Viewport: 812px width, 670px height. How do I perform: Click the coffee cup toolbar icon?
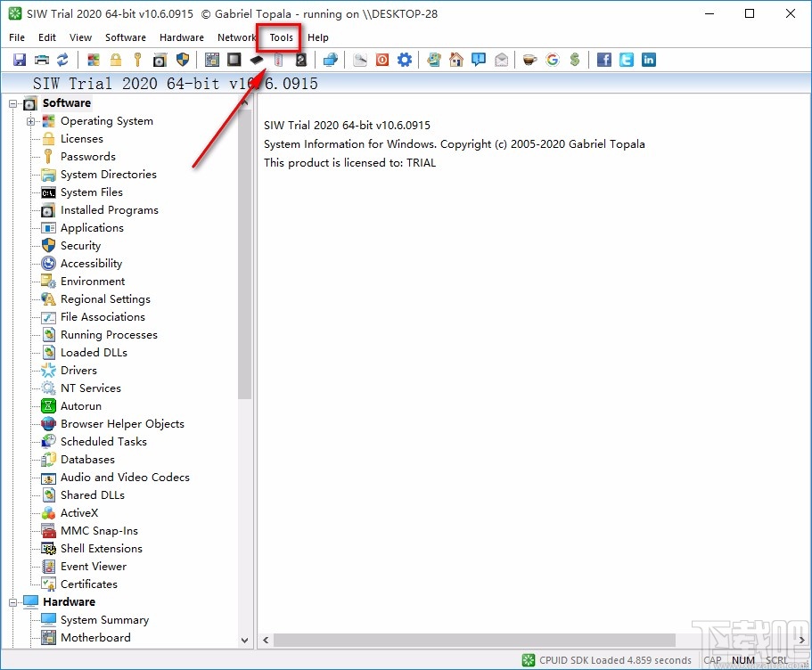point(529,60)
